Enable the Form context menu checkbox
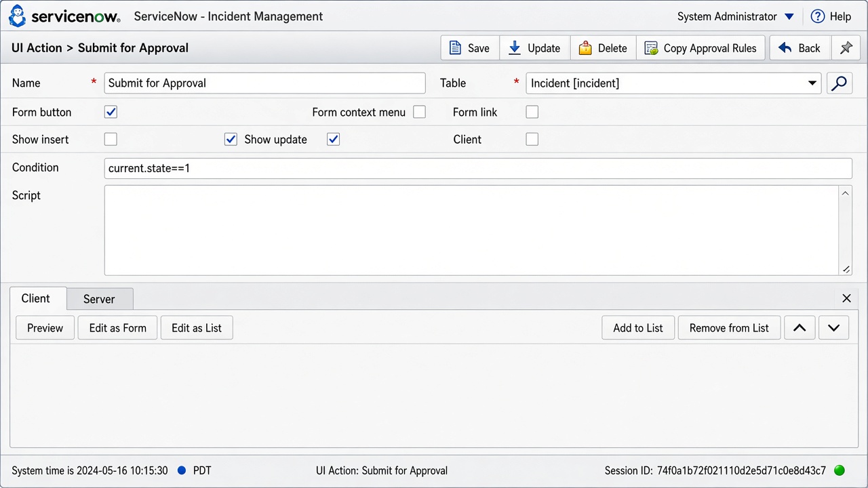Image resolution: width=868 pixels, height=488 pixels. pos(419,112)
